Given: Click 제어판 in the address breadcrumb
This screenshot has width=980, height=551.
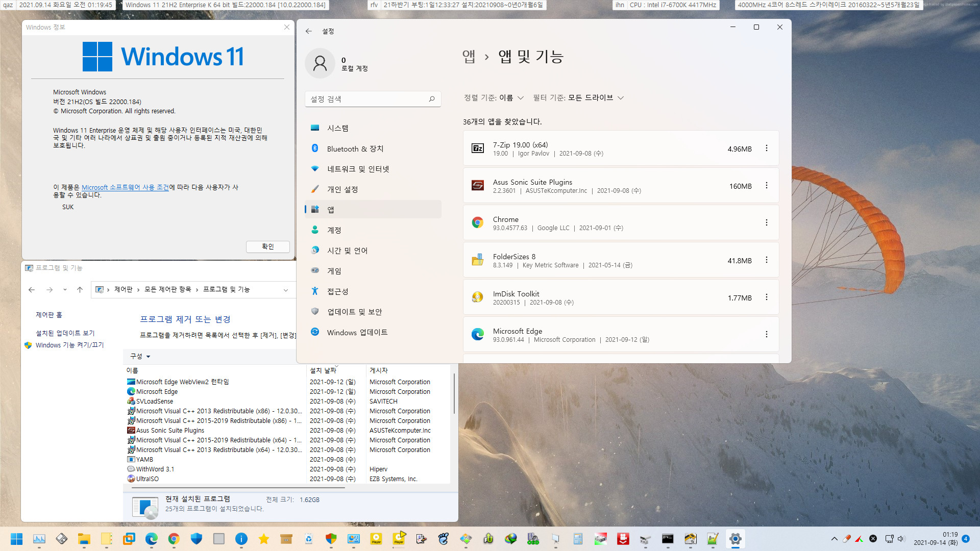Looking at the screenshot, I should coord(123,289).
